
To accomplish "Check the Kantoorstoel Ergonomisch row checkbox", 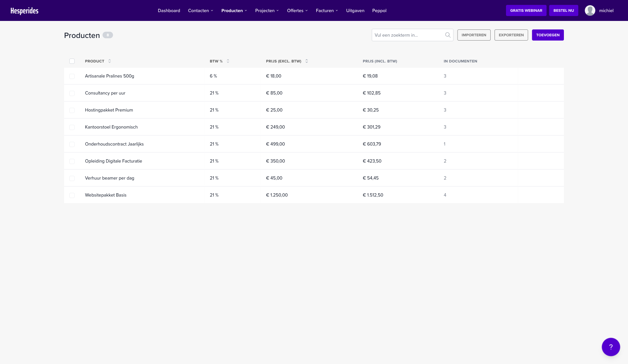I will (x=72, y=127).
